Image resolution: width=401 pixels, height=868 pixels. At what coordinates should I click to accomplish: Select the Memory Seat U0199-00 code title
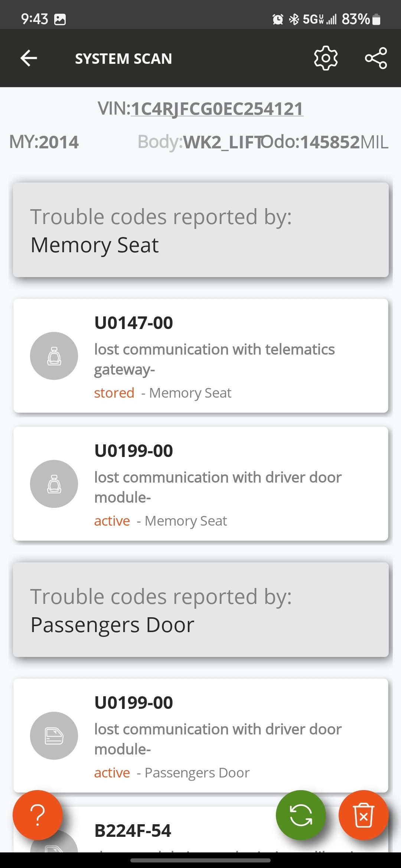pyautogui.click(x=134, y=451)
